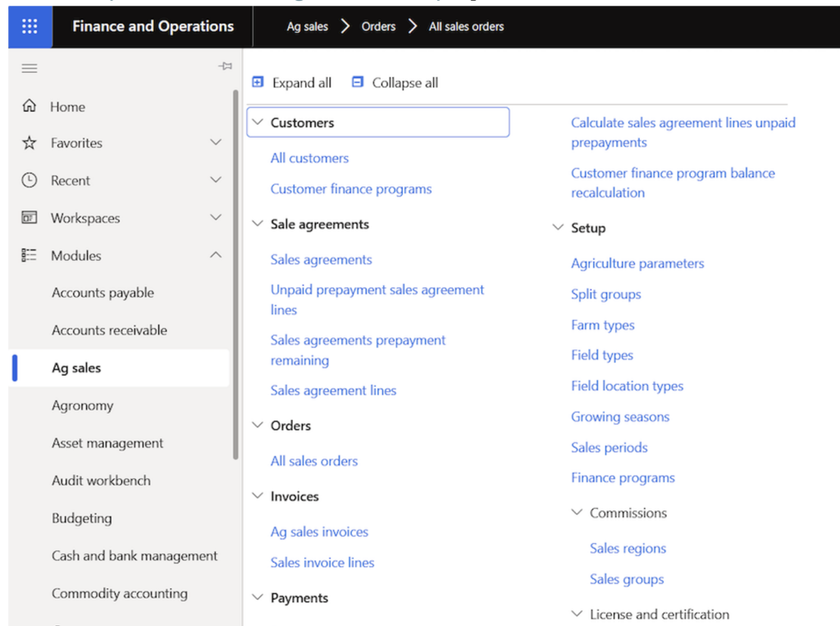Click Orders in the breadcrumb
Viewport: 840px width, 626px height.
point(378,26)
